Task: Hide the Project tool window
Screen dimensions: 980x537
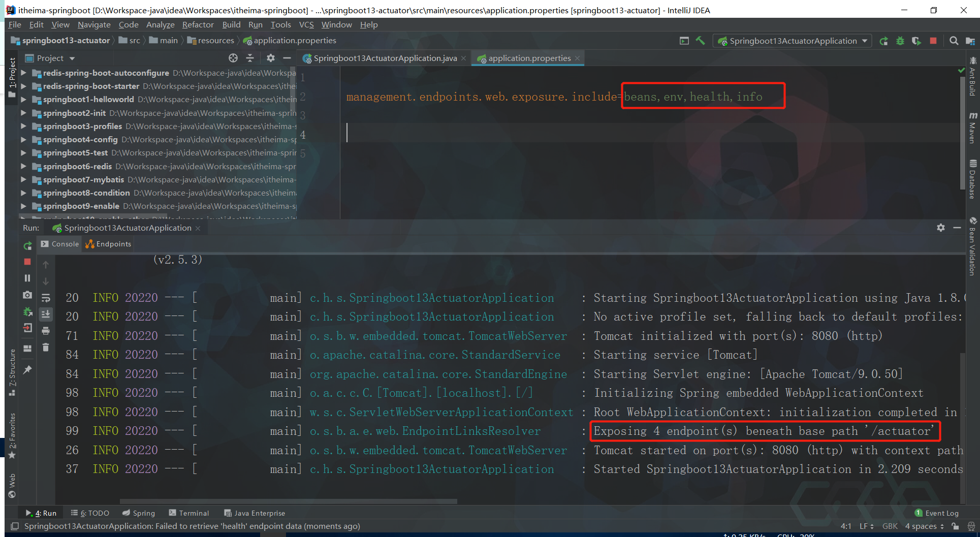Action: coord(287,58)
